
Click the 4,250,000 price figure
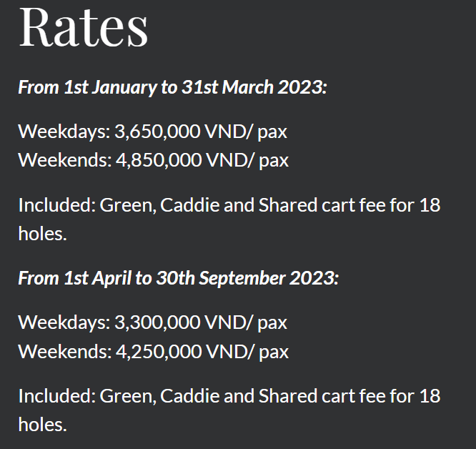click(x=159, y=352)
